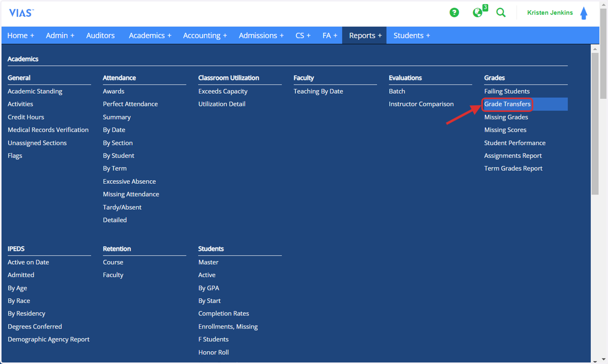Viewport: 608px width, 364px height.
Task: Open Missing Grades report
Action: pyautogui.click(x=506, y=117)
